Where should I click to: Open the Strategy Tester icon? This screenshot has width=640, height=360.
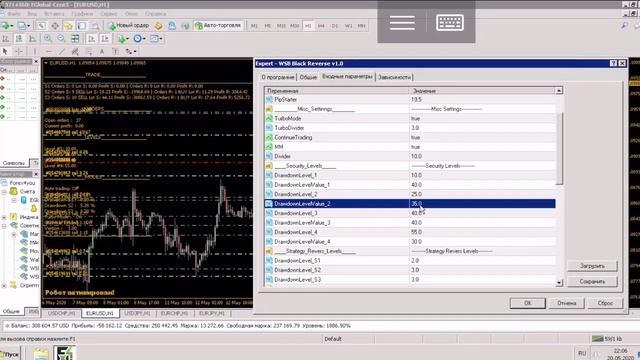tap(95, 26)
